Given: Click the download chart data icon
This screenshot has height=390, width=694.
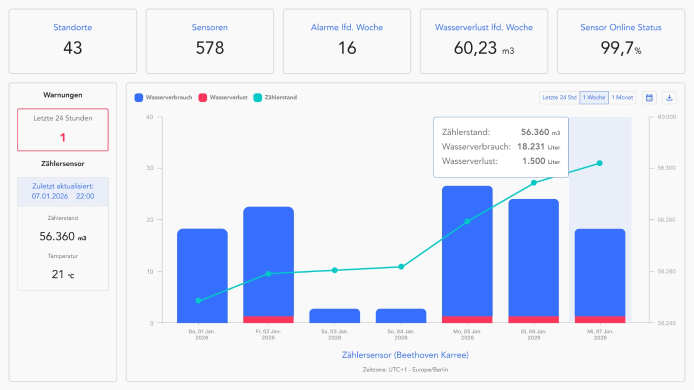Looking at the screenshot, I should coord(669,97).
